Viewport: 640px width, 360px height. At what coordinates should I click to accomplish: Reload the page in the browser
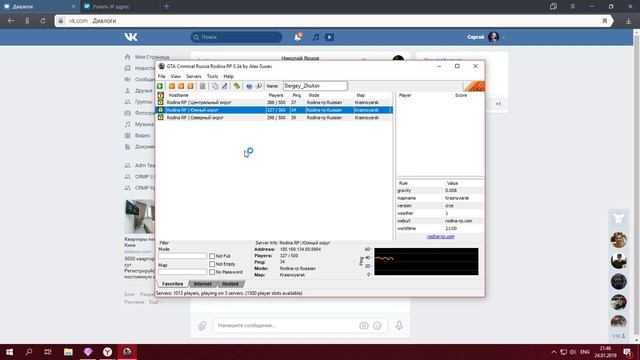43,20
